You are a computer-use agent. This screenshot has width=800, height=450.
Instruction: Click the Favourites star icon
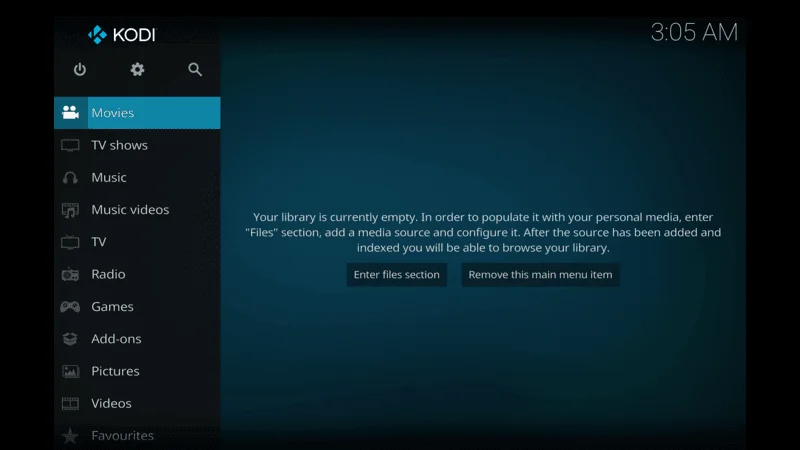pos(70,436)
